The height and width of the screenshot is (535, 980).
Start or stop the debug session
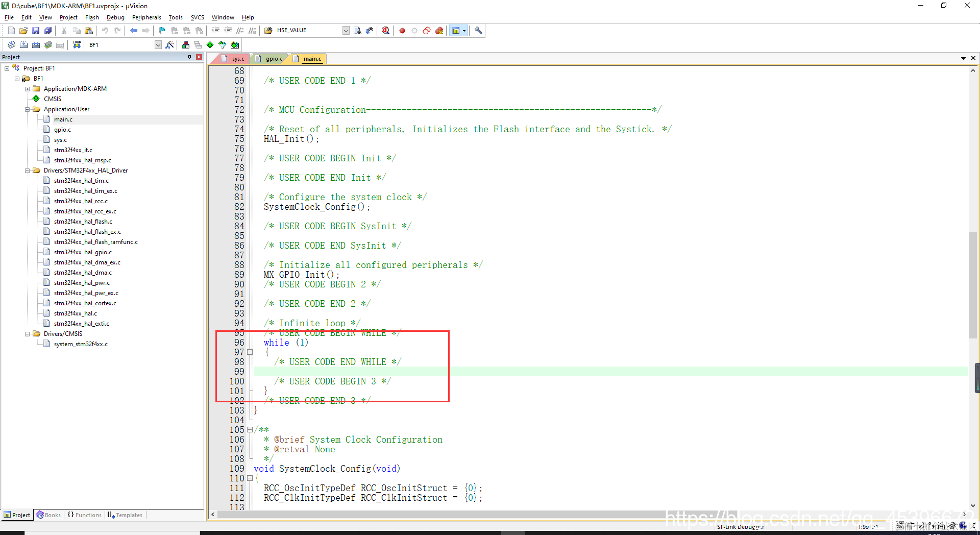[x=386, y=31]
